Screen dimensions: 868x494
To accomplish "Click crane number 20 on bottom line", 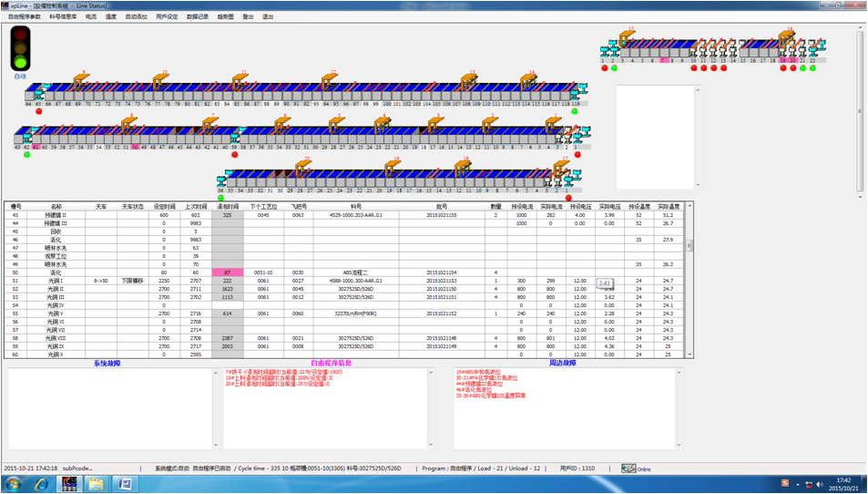I will pos(301,167).
